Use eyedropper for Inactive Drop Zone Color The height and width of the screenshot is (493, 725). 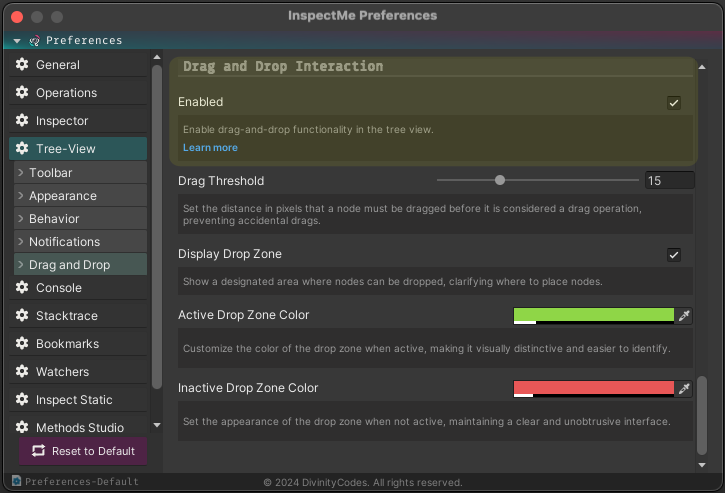684,389
